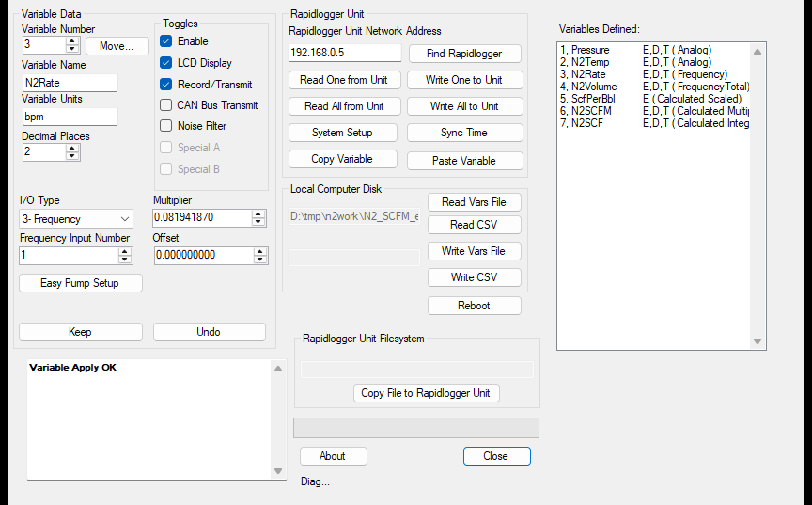Decrease Multiplier value with down arrow
This screenshot has width=812, height=505.
click(x=258, y=222)
